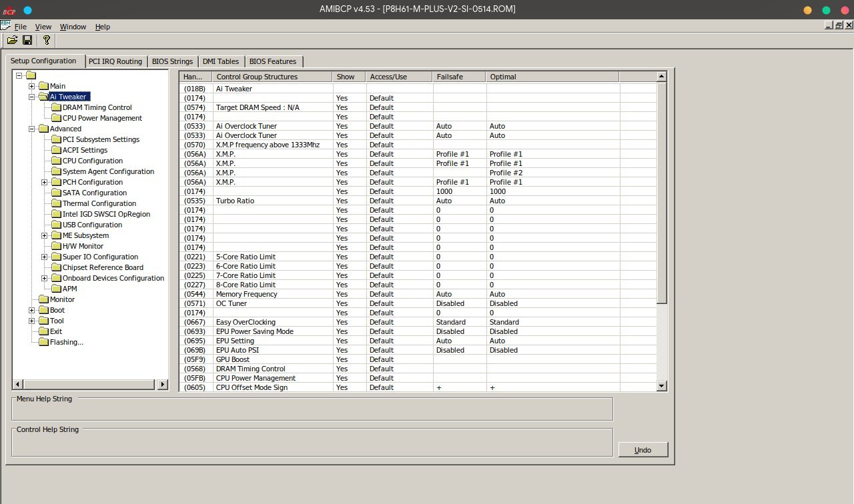Open the Window menu

tap(73, 27)
